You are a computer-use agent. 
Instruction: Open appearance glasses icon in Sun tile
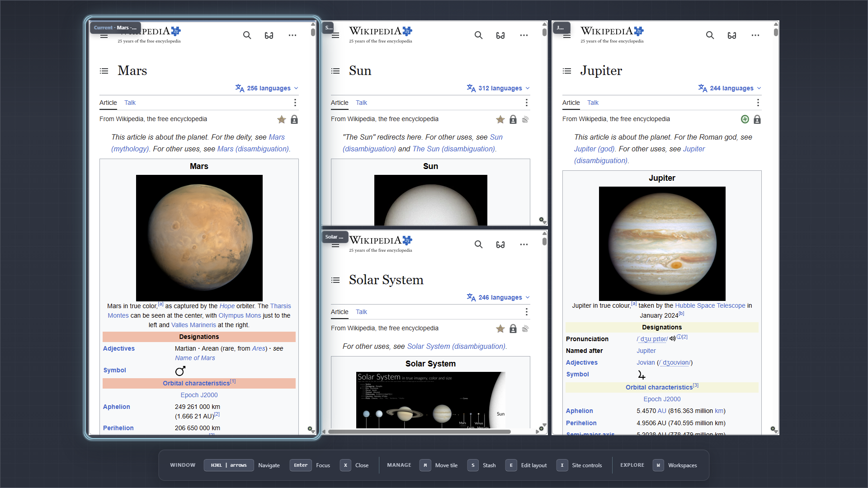coord(500,35)
